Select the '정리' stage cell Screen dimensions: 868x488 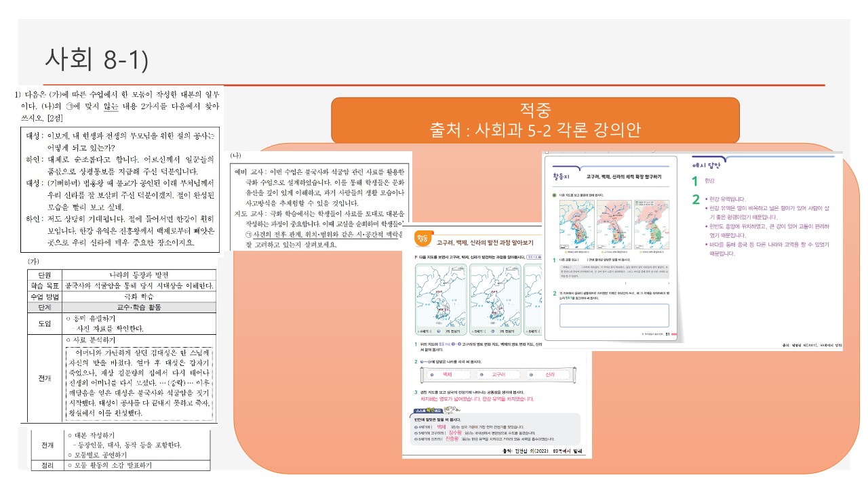pyautogui.click(x=47, y=465)
